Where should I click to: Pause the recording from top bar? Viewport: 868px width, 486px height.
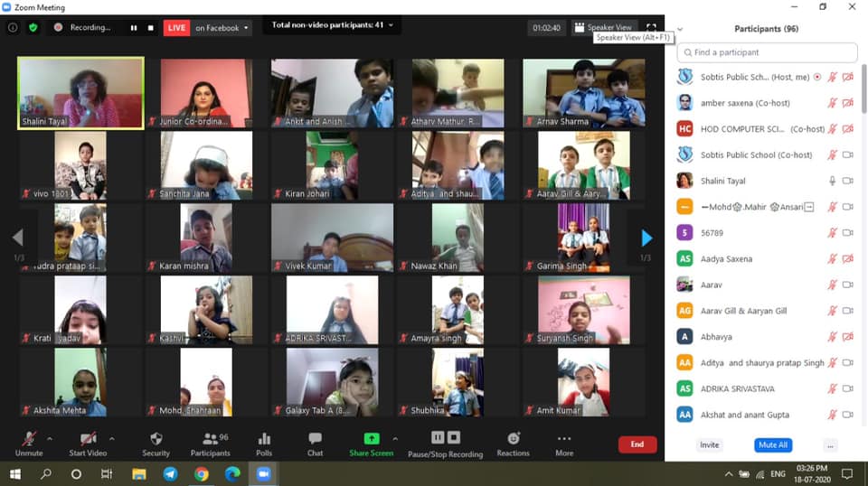point(134,28)
